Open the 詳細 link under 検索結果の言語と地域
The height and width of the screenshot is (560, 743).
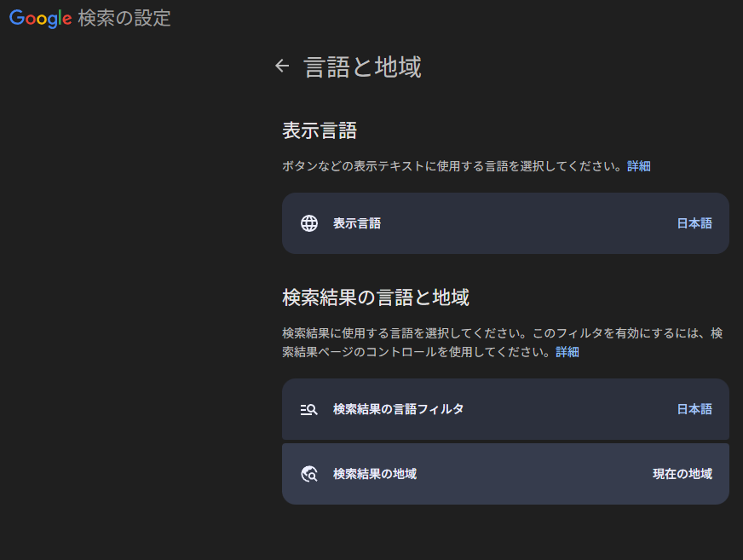pos(567,351)
